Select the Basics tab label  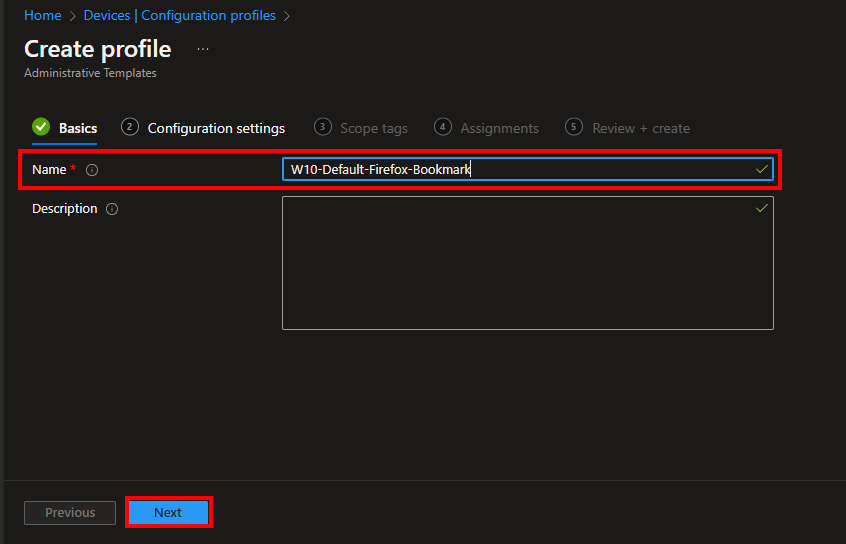click(78, 128)
